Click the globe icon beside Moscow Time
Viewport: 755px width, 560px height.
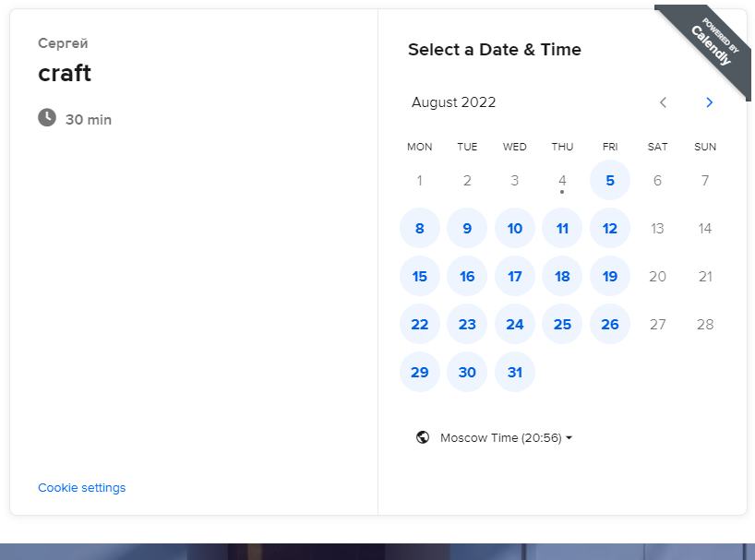pyautogui.click(x=423, y=437)
